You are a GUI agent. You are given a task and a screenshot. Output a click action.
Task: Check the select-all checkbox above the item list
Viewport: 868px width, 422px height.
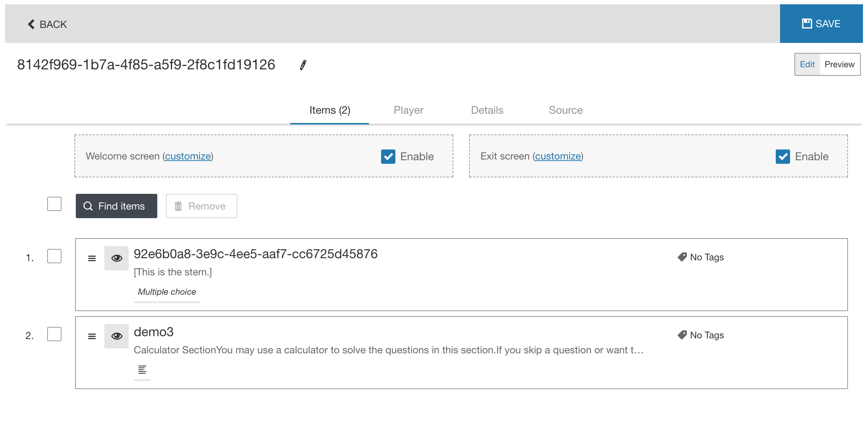(x=54, y=204)
